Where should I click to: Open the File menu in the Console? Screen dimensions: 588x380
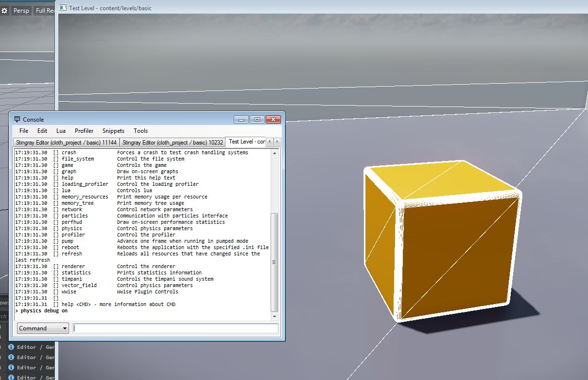click(23, 130)
